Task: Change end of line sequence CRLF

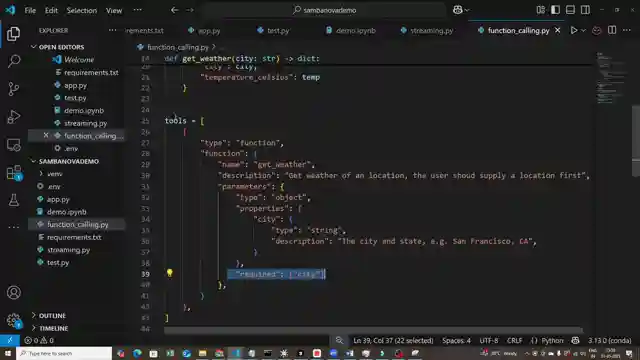Action: point(514,340)
